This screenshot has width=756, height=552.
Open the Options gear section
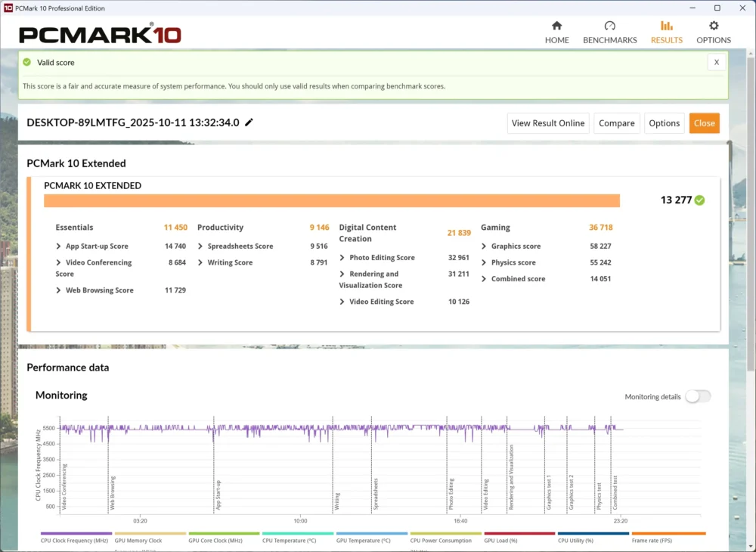click(x=714, y=33)
